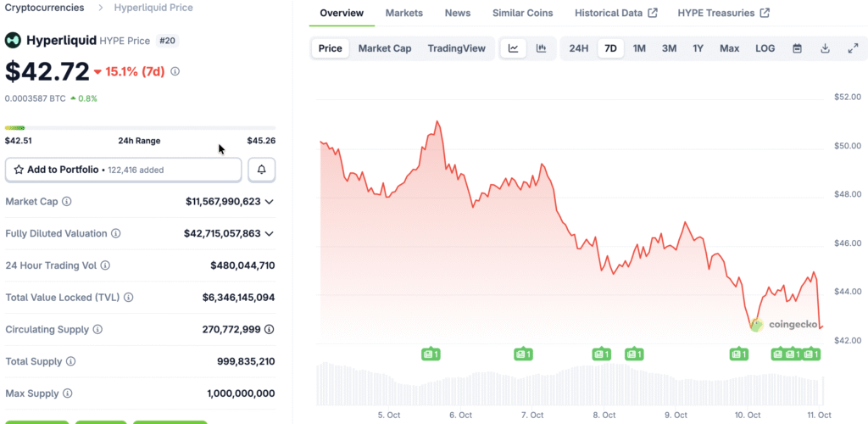
Task: Click Add to Portfolio button
Action: coord(124,170)
